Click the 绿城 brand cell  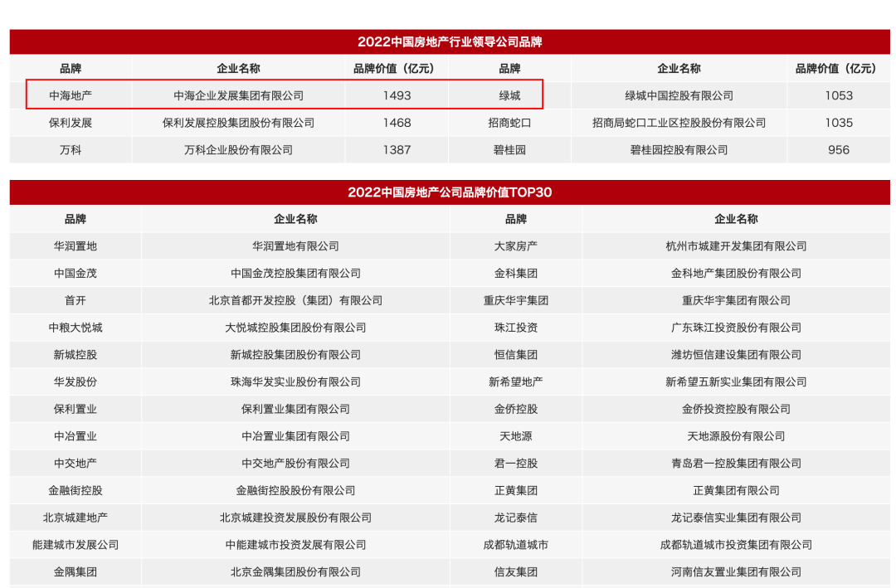(x=509, y=95)
